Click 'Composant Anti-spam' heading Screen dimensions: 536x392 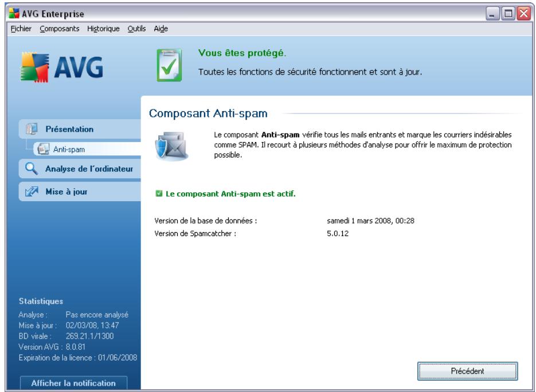208,113
